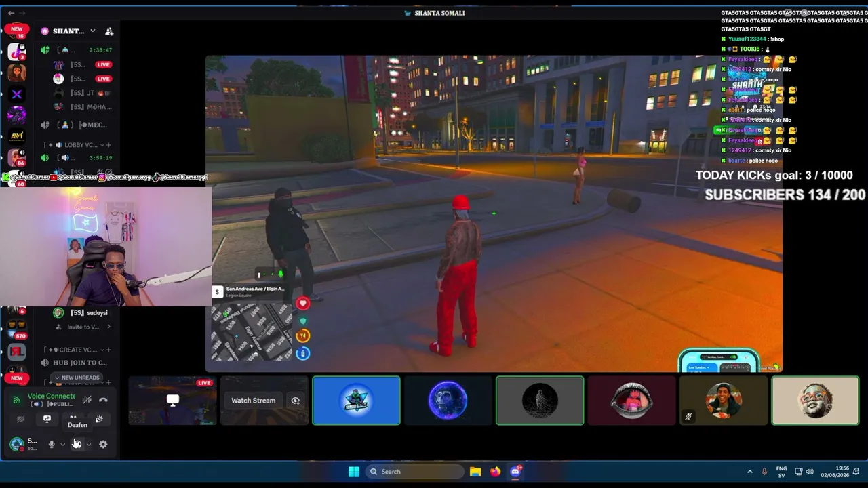Viewport: 868px width, 488px height.
Task: Focus muted smiling-man participant tile
Action: [x=723, y=401]
